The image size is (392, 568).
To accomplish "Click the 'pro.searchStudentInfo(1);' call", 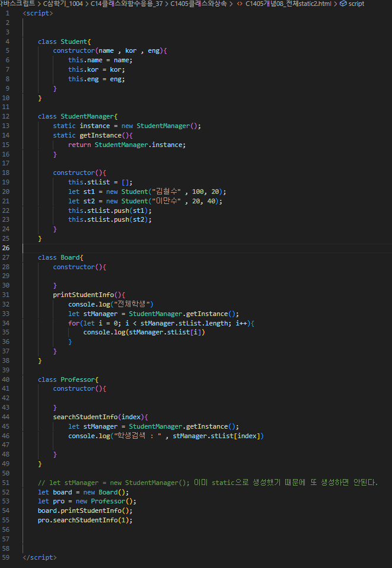I will (x=85, y=520).
